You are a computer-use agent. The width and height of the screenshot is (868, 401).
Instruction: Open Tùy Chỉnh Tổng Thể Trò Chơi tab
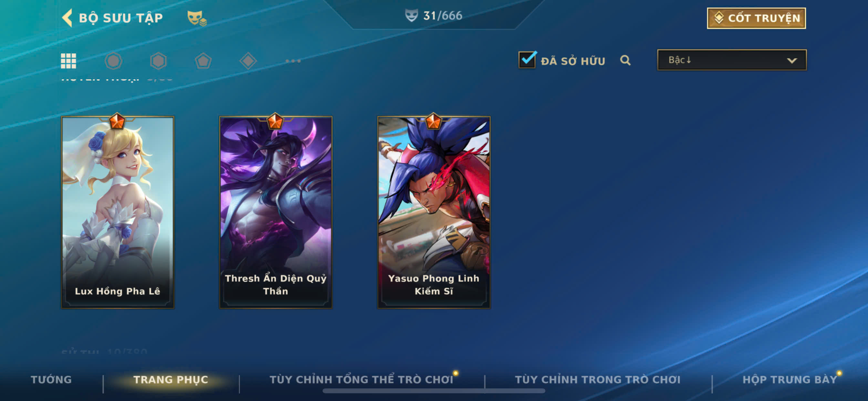[361, 379]
